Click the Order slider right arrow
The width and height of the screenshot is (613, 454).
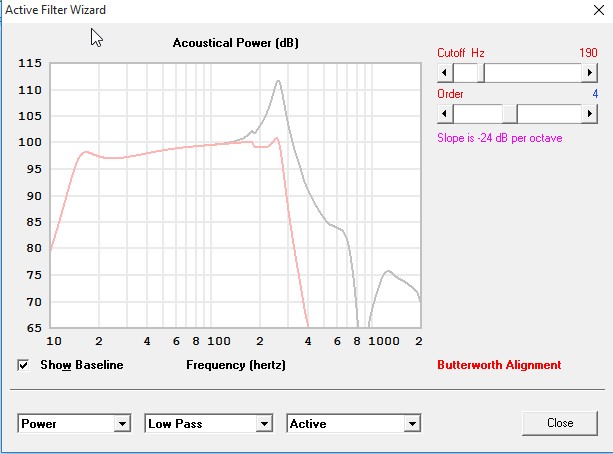click(590, 114)
